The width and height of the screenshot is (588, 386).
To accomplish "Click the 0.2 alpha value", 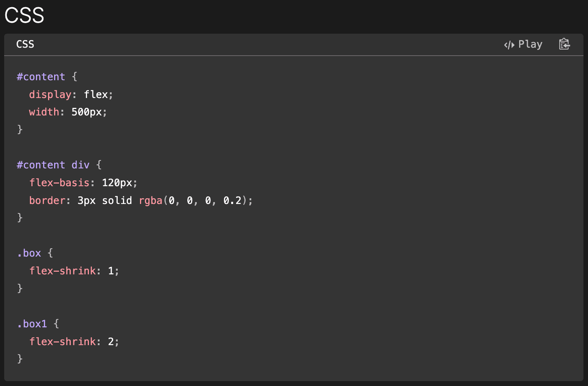I will coord(232,201).
